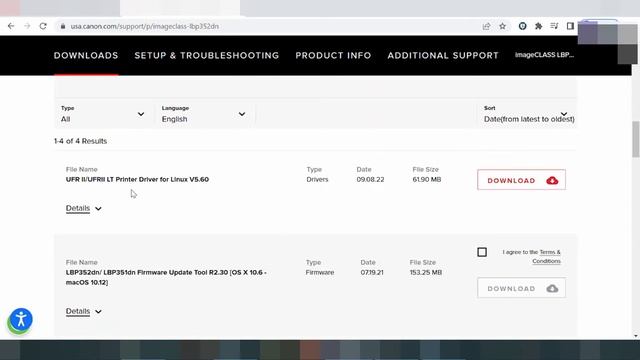
Task: Toggle the browser side panel icon
Action: click(570, 26)
